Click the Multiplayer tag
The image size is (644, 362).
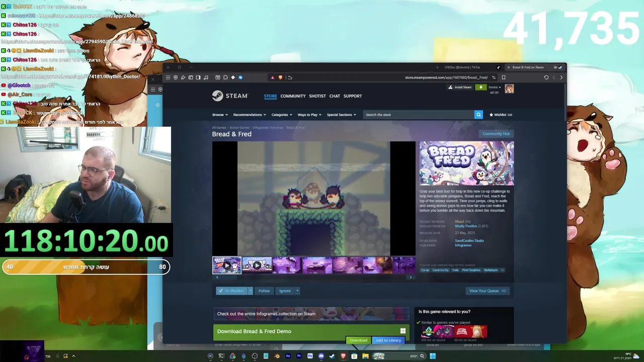[x=491, y=270]
